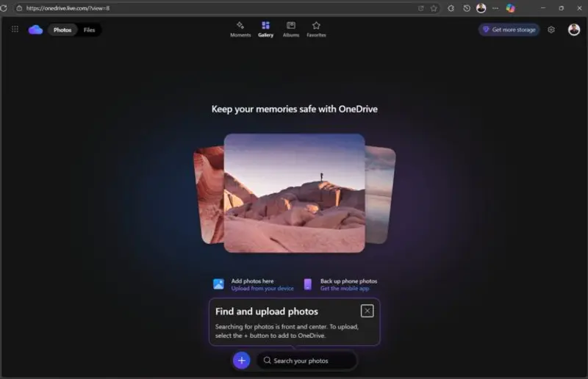
Task: Click the Search your photos field
Action: pos(309,361)
